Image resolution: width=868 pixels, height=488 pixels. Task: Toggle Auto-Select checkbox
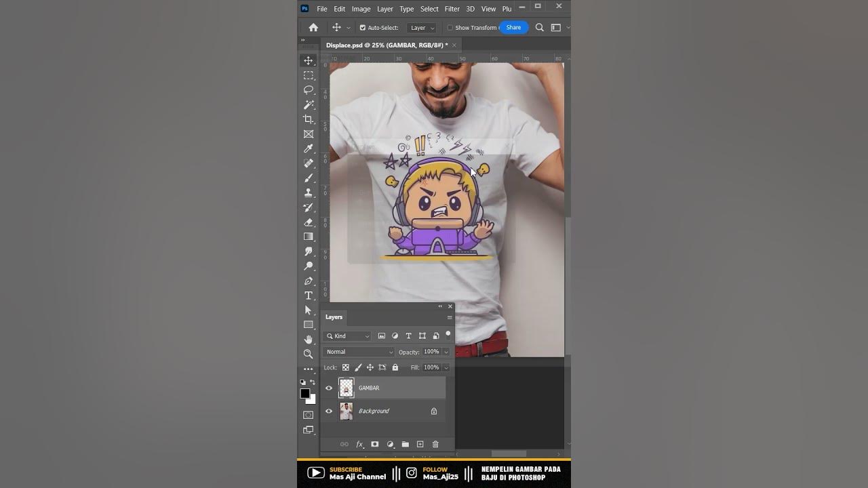(363, 28)
